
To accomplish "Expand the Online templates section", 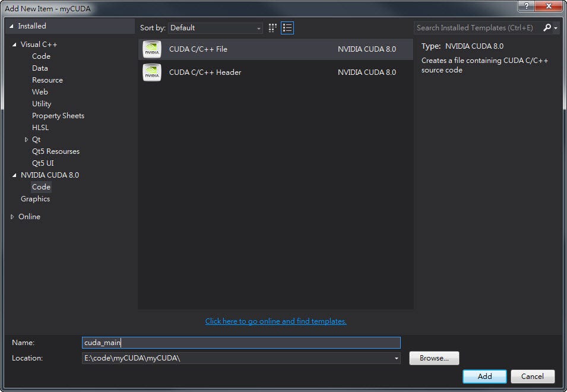I will (12, 216).
